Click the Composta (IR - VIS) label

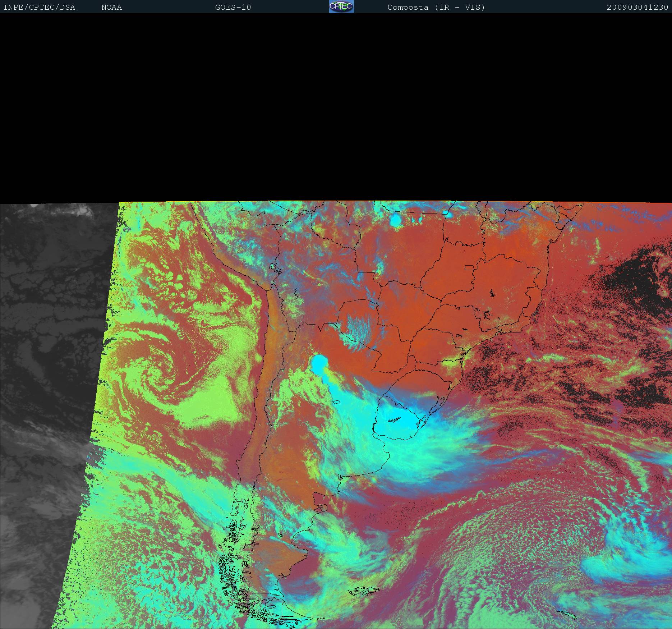pos(436,8)
